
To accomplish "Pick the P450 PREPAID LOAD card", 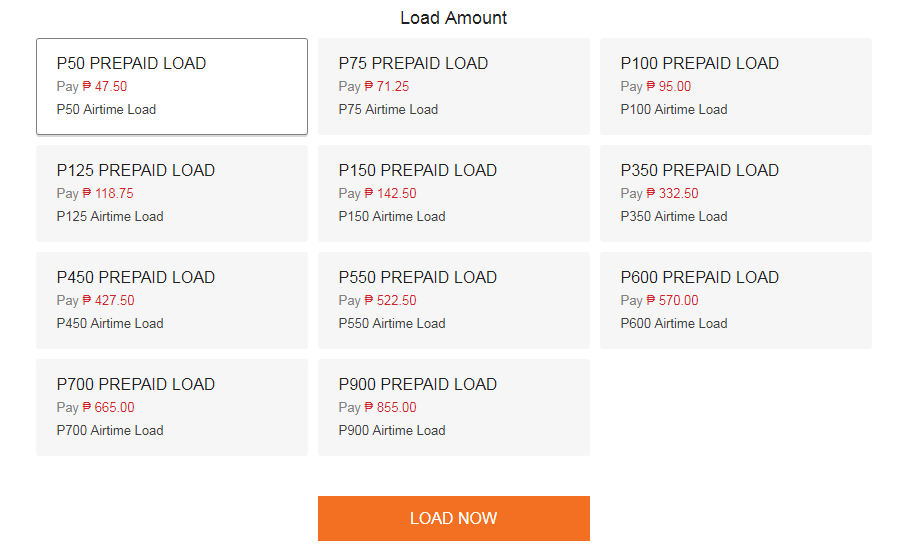I will (x=171, y=300).
